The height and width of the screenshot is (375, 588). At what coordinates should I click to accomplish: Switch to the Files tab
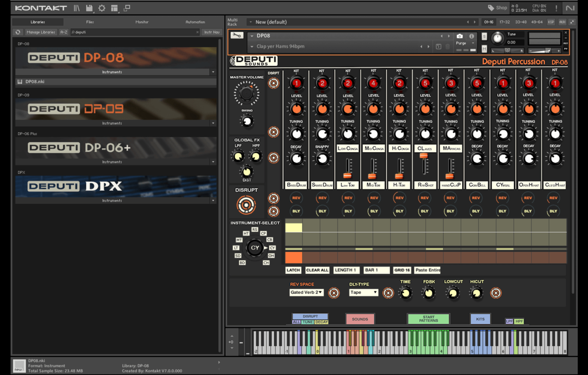[x=90, y=22]
